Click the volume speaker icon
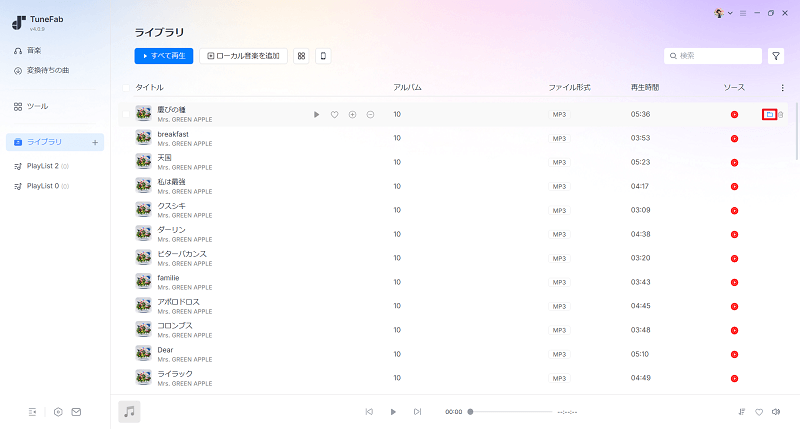The height and width of the screenshot is (429, 800). (776, 412)
